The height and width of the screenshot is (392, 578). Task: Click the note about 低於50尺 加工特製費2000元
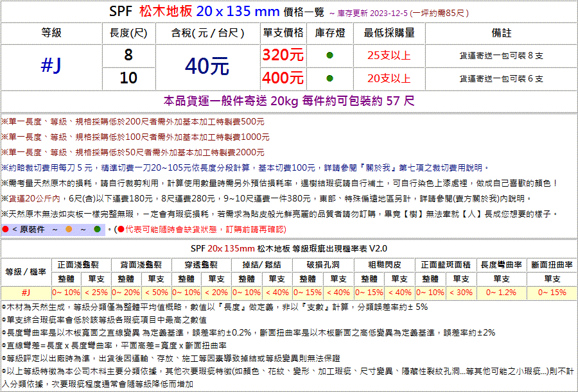(133, 152)
